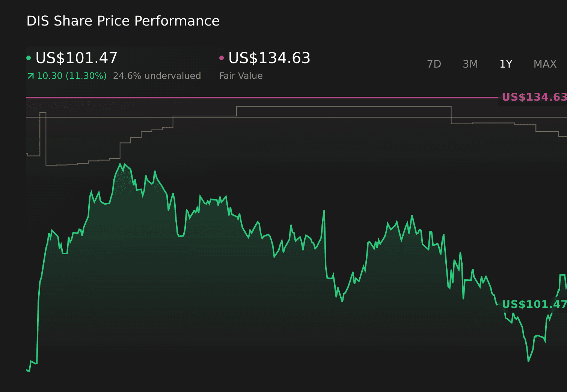
Task: Click the 24.6% undervalued label
Action: 157,76
